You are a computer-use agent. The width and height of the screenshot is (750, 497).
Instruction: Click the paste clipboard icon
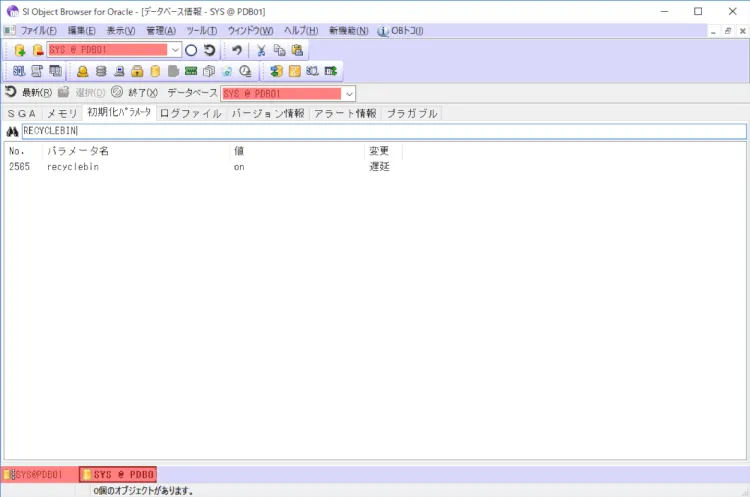(297, 50)
